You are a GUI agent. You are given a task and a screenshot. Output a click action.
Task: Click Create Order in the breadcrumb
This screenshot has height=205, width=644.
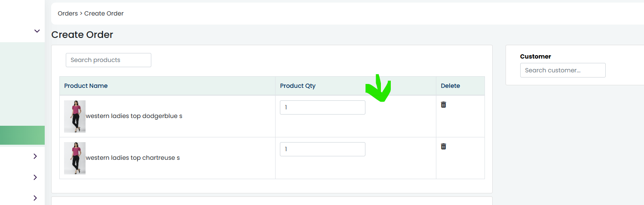click(104, 13)
